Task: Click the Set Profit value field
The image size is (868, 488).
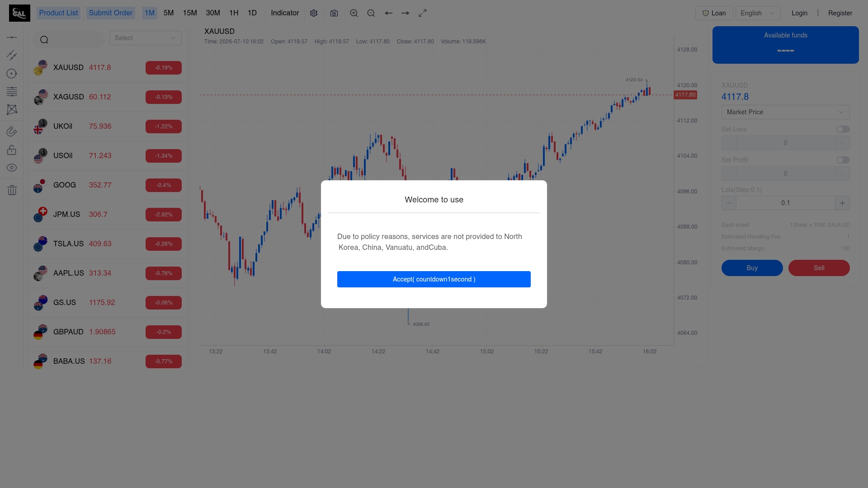Action: click(785, 174)
